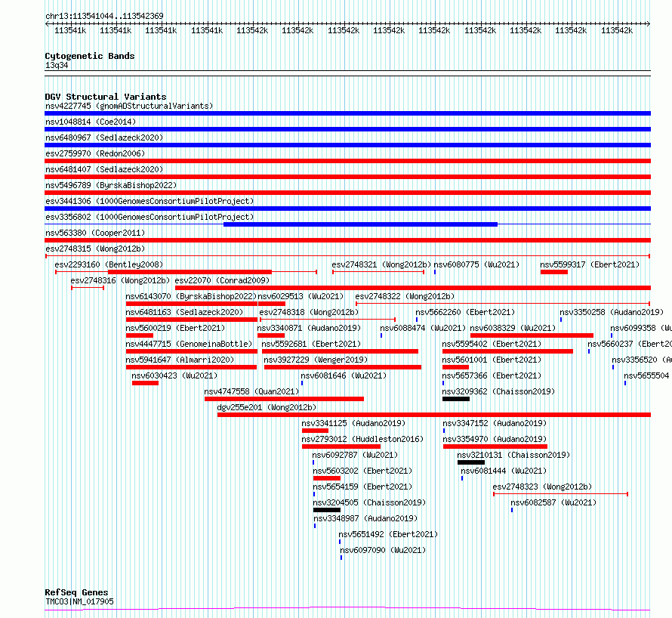Image resolution: width=672 pixels, height=618 pixels.
Task: Select the nsv6097090 (Wu2021) label
Action: point(383,550)
